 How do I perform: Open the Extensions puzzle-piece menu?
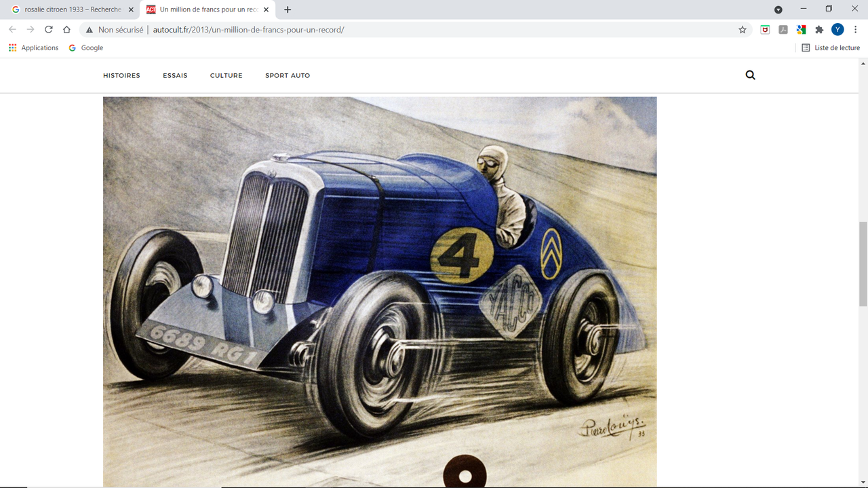pos(819,30)
